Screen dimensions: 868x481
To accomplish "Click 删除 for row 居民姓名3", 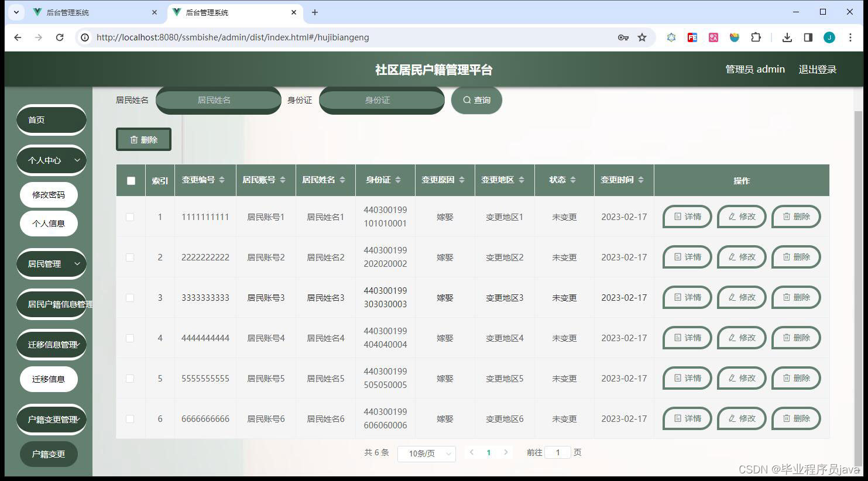I will [x=796, y=297].
